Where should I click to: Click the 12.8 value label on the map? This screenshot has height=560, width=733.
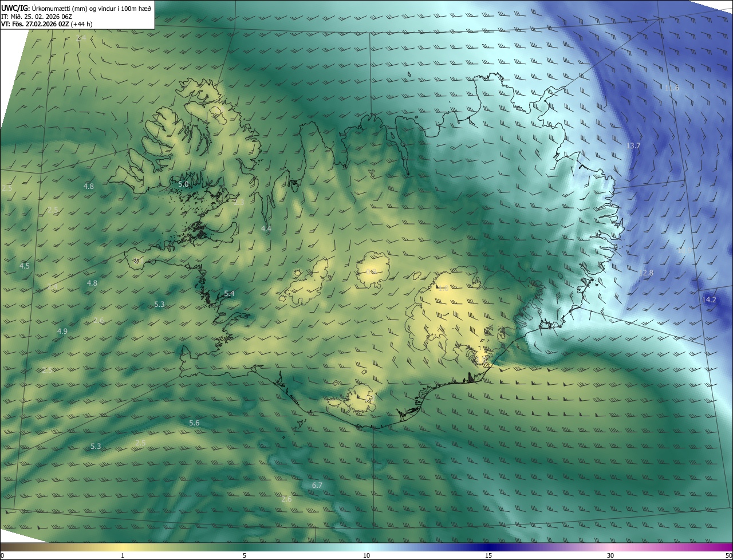646,273
